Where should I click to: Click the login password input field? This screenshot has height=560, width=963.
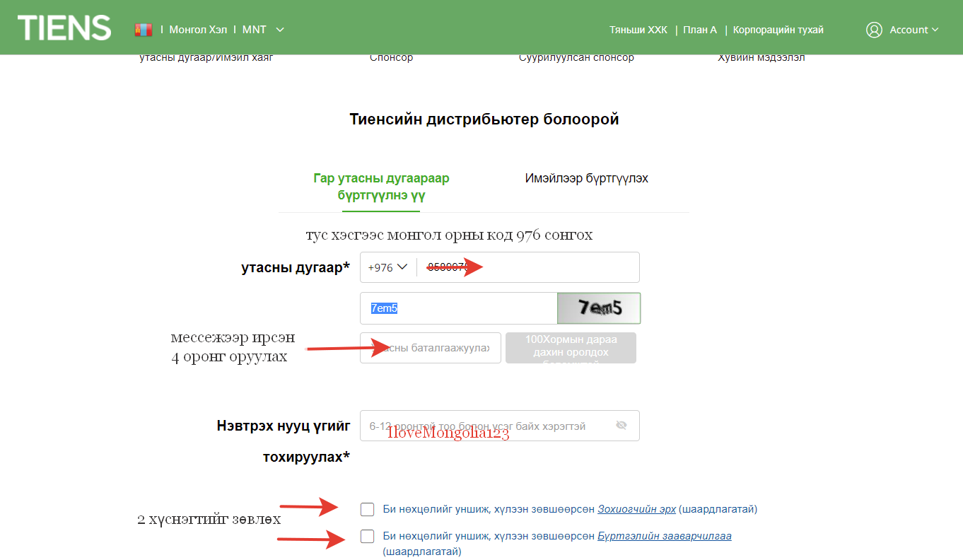tap(488, 426)
